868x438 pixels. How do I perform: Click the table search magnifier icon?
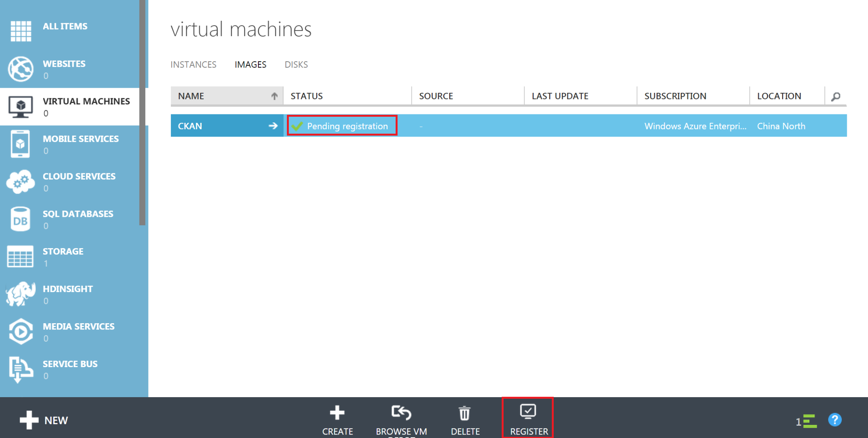[x=836, y=96]
